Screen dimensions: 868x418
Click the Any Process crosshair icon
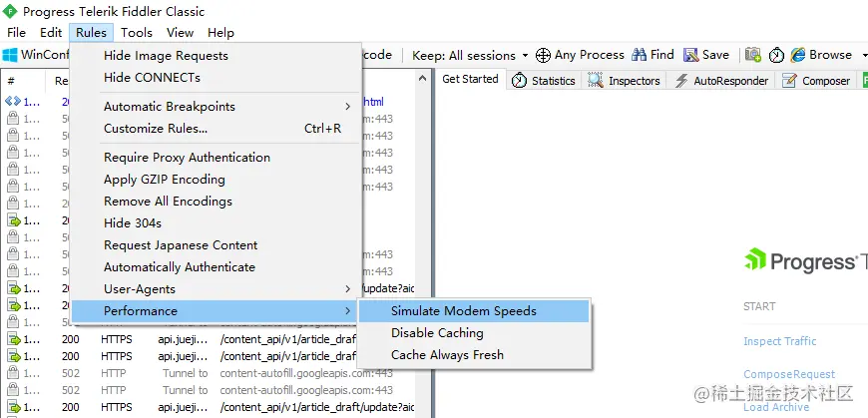pos(544,55)
